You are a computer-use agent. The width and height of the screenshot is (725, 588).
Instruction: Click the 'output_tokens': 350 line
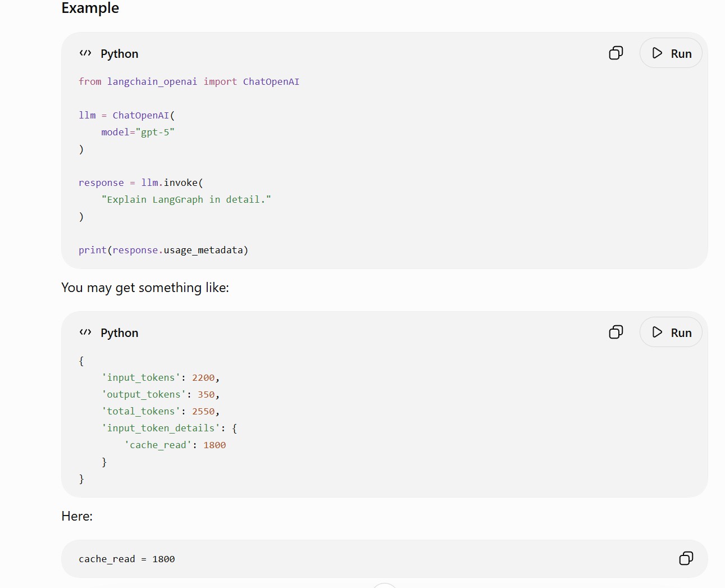pos(161,395)
